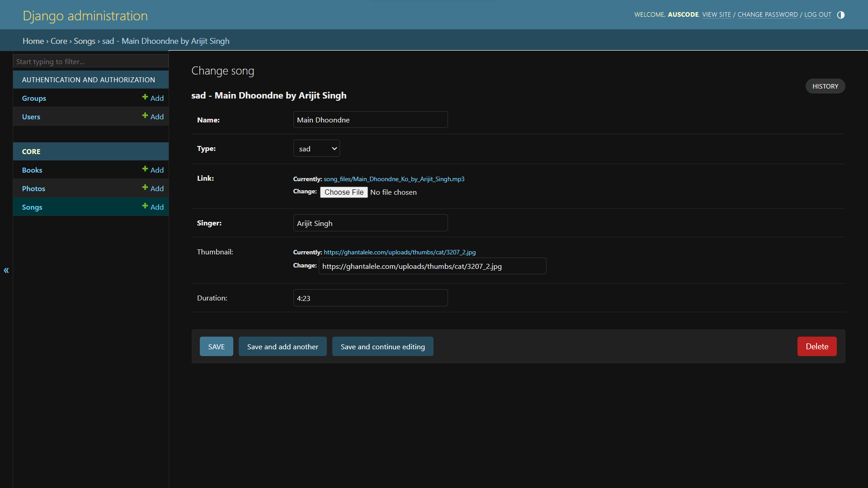Collapse the sidebar navigation panel
The width and height of the screenshot is (868, 488).
tap(6, 270)
